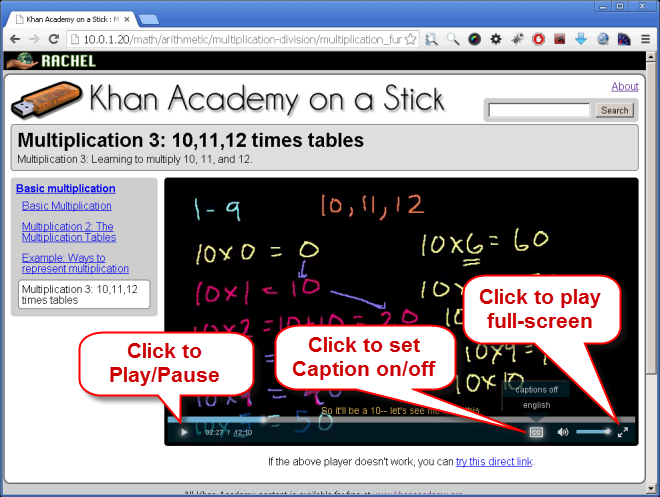Open Example: Ways to represent multiplication
The width and height of the screenshot is (660, 497).
(x=75, y=263)
